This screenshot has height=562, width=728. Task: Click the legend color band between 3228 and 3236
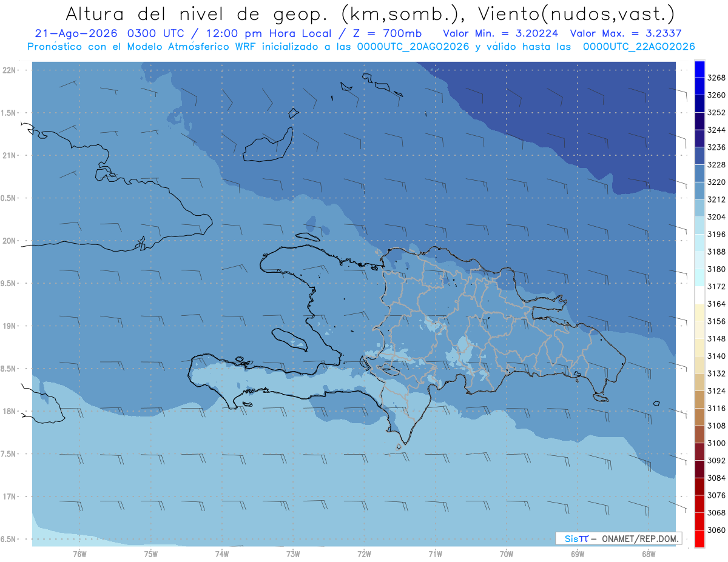coord(699,156)
